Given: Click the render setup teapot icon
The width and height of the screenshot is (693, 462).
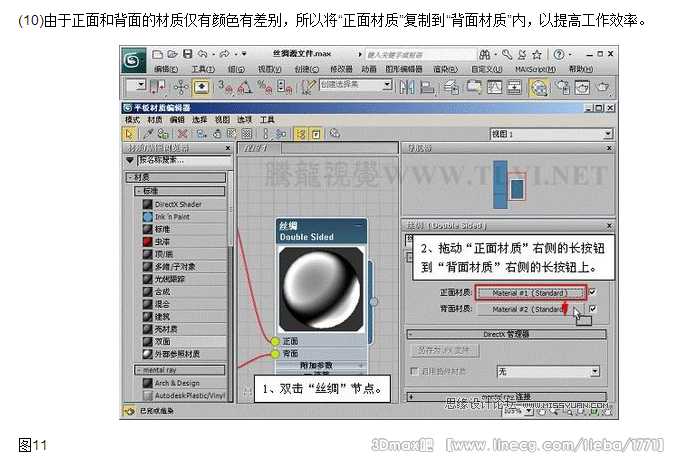Looking at the screenshot, I should (563, 87).
